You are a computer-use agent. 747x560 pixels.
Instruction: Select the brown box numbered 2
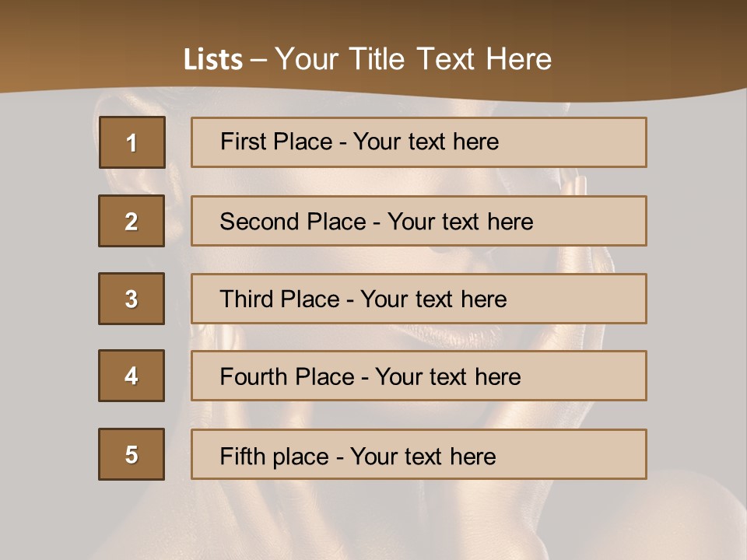point(132,221)
